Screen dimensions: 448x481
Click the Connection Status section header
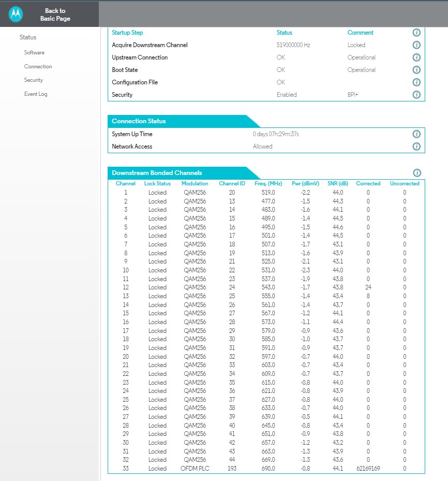pos(139,121)
